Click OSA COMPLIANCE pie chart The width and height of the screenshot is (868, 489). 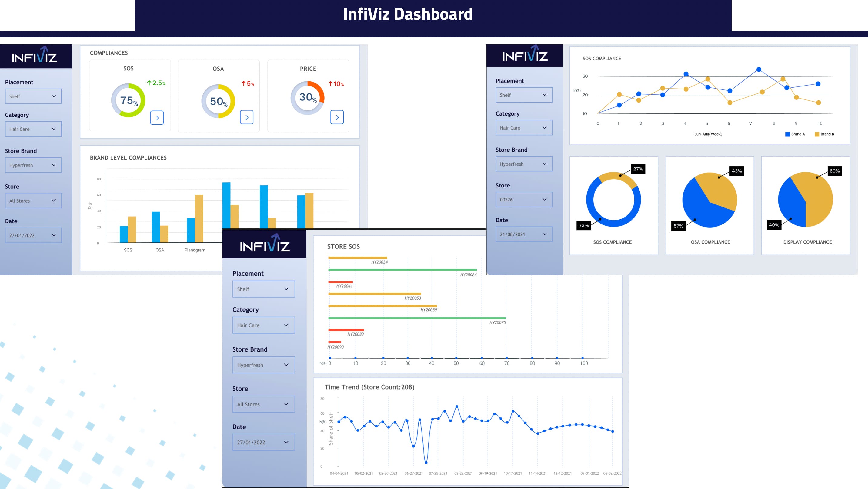click(709, 200)
